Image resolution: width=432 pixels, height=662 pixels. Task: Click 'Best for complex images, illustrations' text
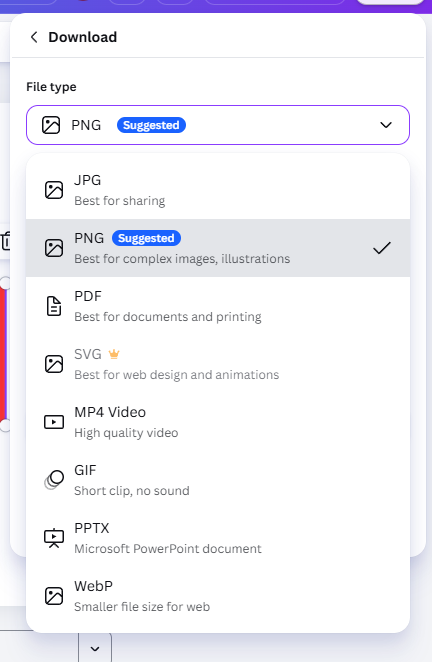tap(182, 259)
